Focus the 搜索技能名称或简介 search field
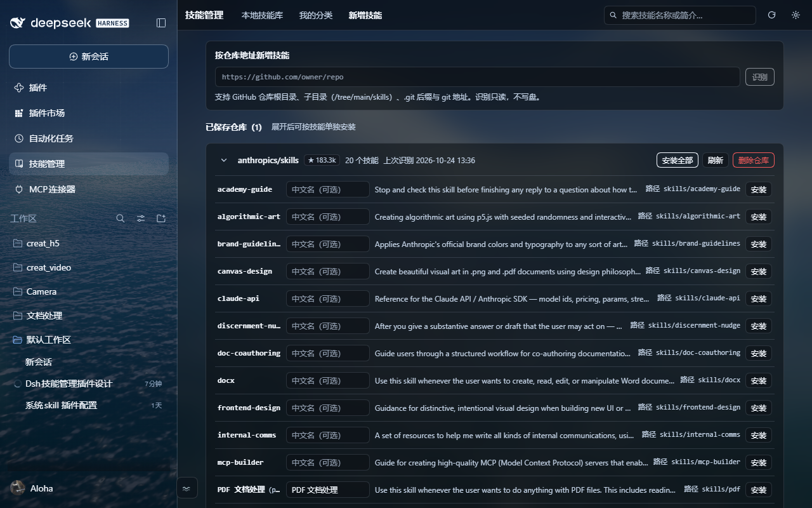This screenshot has height=508, width=812. tap(680, 15)
